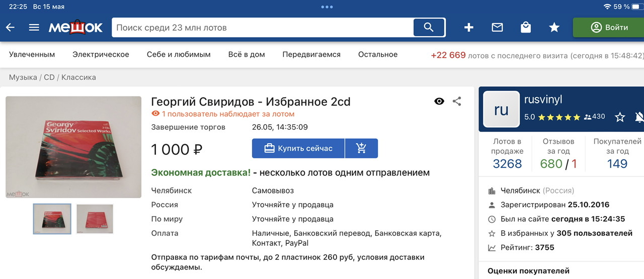The image size is (644, 279).
Task: Select second CD back thumbnail
Action: 95,219
